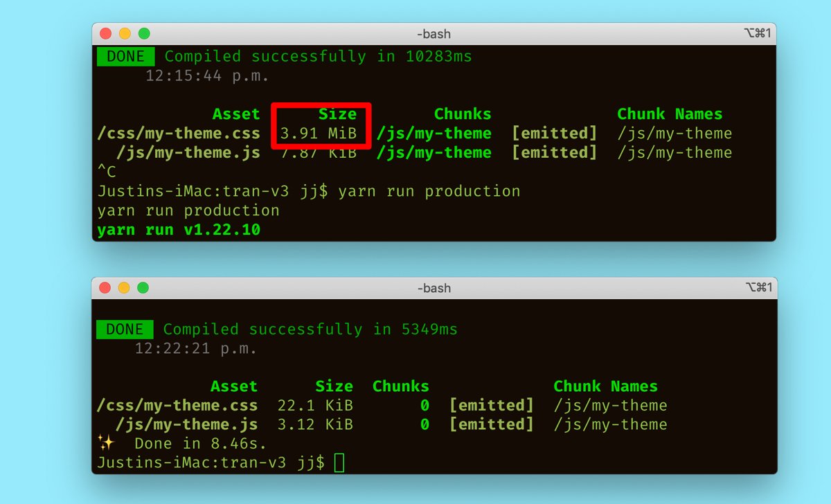Click the top window's -bash title
The height and width of the screenshot is (504, 831).
click(434, 34)
